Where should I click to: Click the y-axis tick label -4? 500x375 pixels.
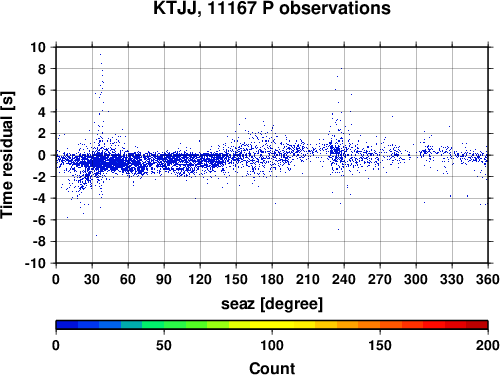(x=39, y=198)
